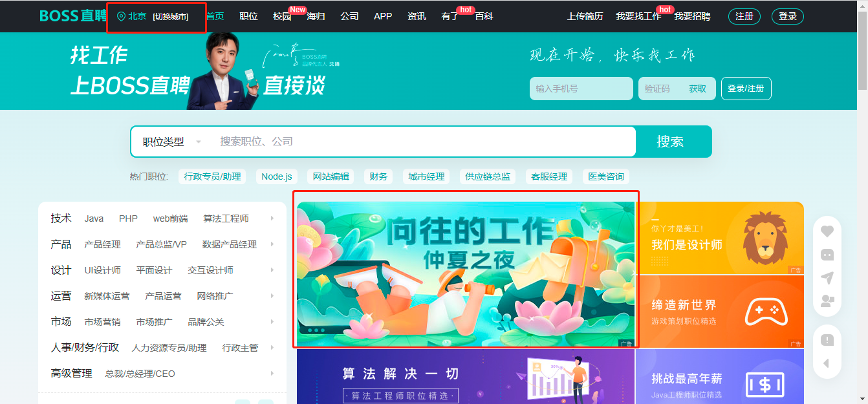Open the web前端 job category link
The height and width of the screenshot is (404, 868).
pyautogui.click(x=171, y=218)
